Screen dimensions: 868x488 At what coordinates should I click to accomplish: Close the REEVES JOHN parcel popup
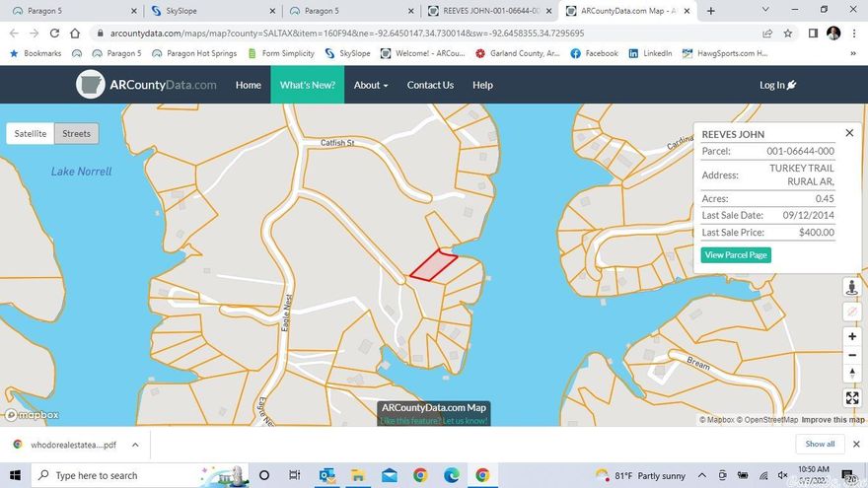click(849, 133)
